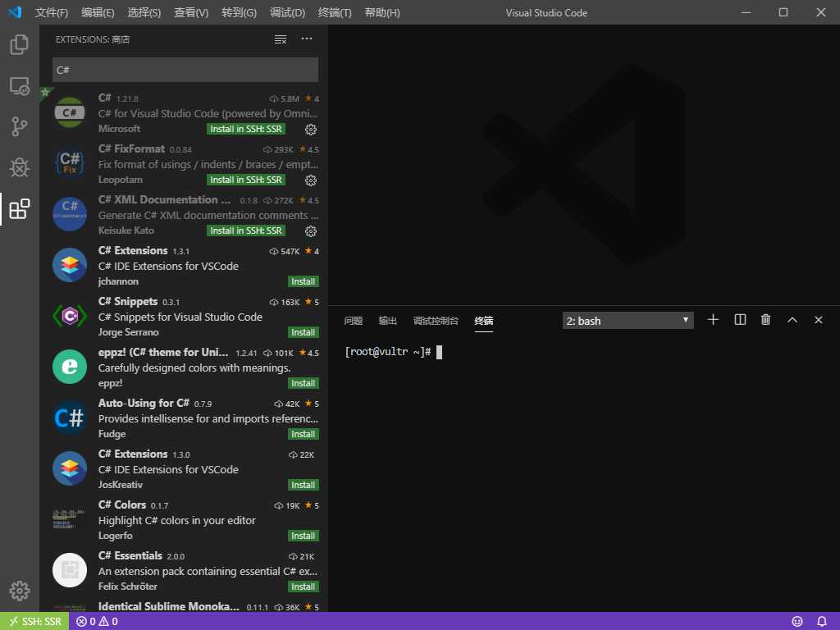Install Microsoft C# in SSH: SSR
Viewport: 840px width, 630px height.
[x=246, y=129]
